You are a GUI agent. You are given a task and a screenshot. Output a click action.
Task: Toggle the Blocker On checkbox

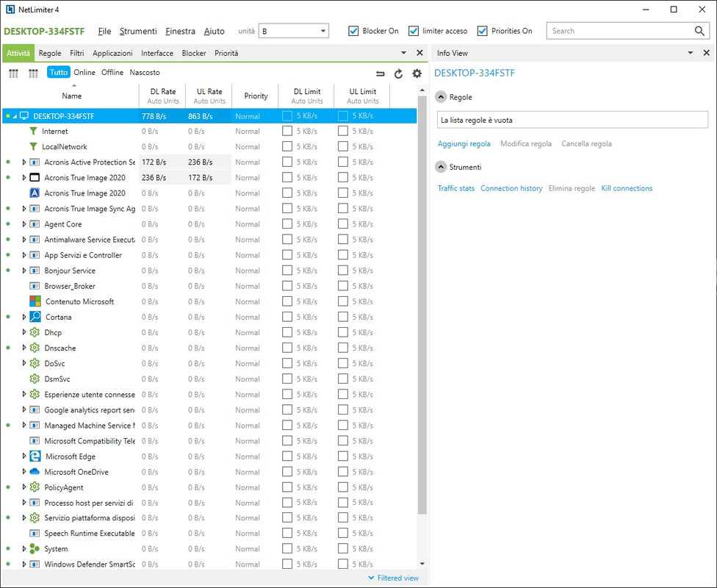[x=353, y=31]
